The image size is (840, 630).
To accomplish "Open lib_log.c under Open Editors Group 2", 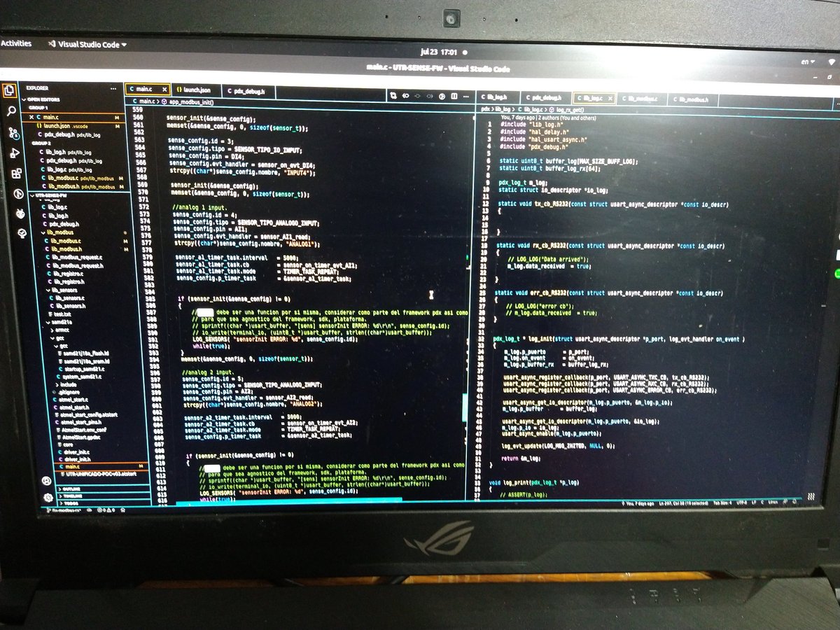I will coord(66,169).
